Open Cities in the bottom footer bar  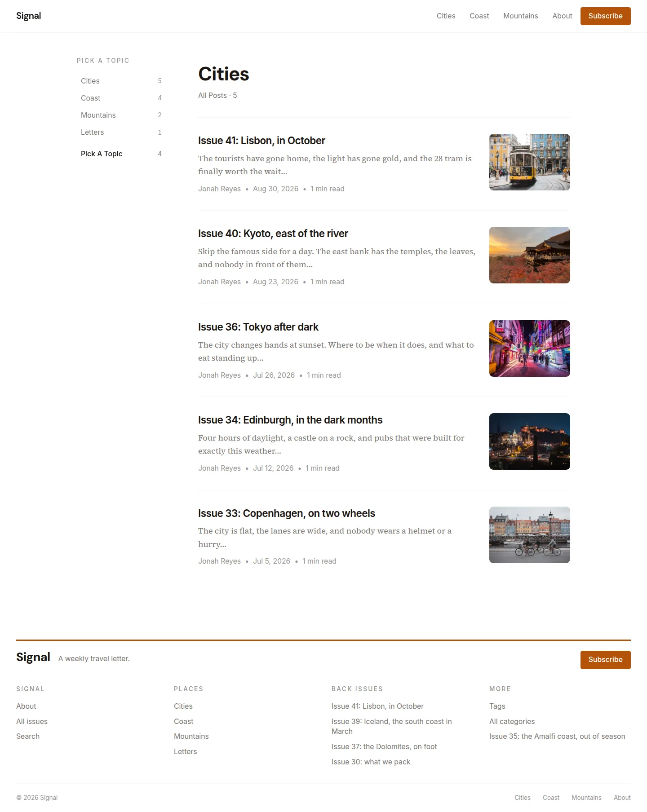[522, 798]
